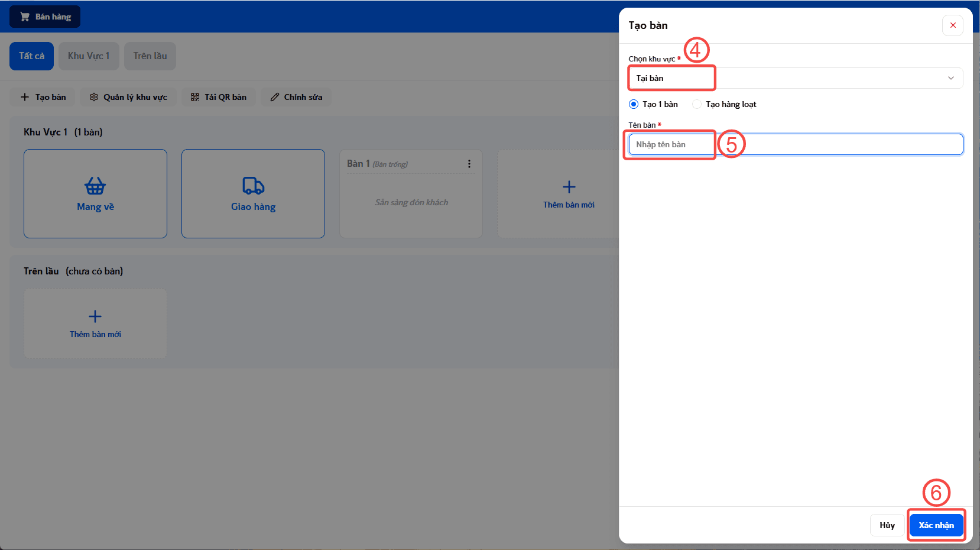Viewport: 980px width, 550px height.
Task: Click the plus icon beside Tạo bàn
Action: [x=25, y=97]
